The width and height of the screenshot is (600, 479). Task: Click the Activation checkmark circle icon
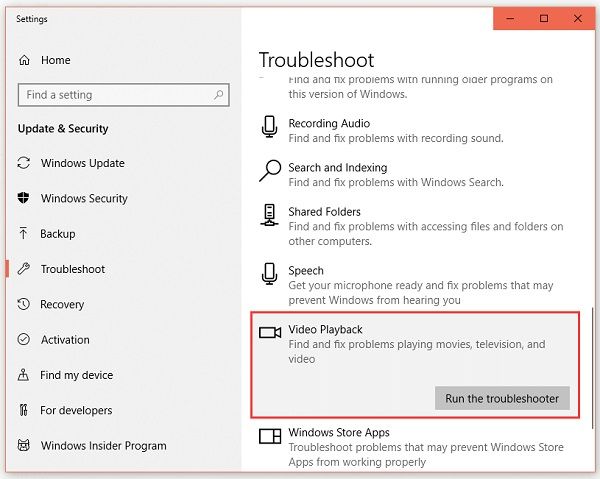click(x=24, y=339)
